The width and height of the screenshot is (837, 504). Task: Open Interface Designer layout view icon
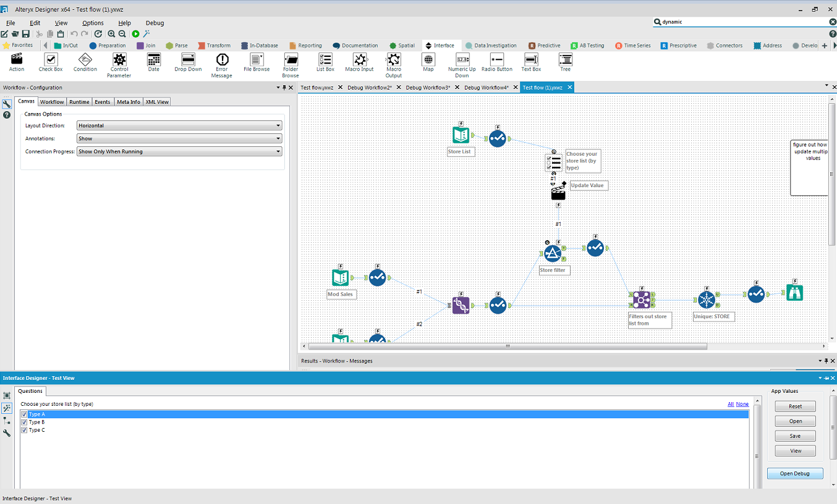7,395
